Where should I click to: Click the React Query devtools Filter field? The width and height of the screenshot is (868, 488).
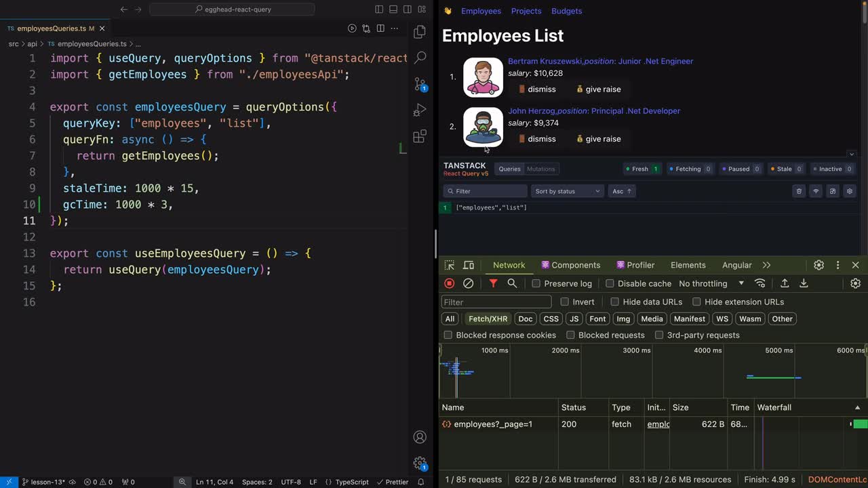click(485, 191)
